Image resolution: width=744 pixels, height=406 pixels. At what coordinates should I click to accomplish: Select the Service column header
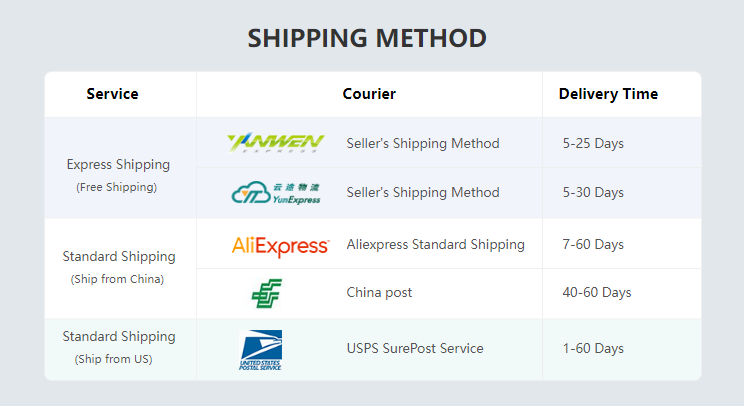pyautogui.click(x=112, y=94)
